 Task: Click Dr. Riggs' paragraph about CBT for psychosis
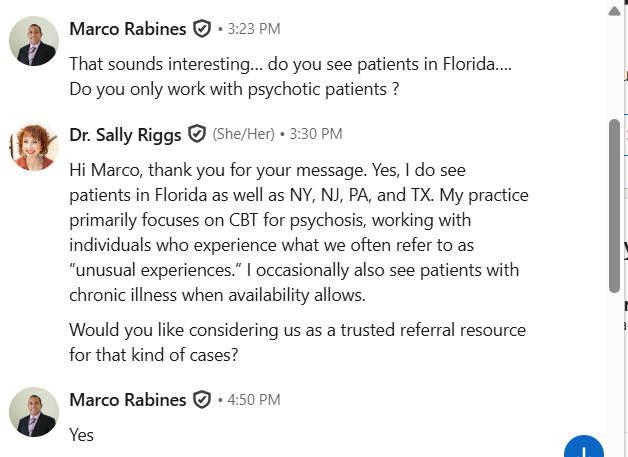pyautogui.click(x=299, y=232)
